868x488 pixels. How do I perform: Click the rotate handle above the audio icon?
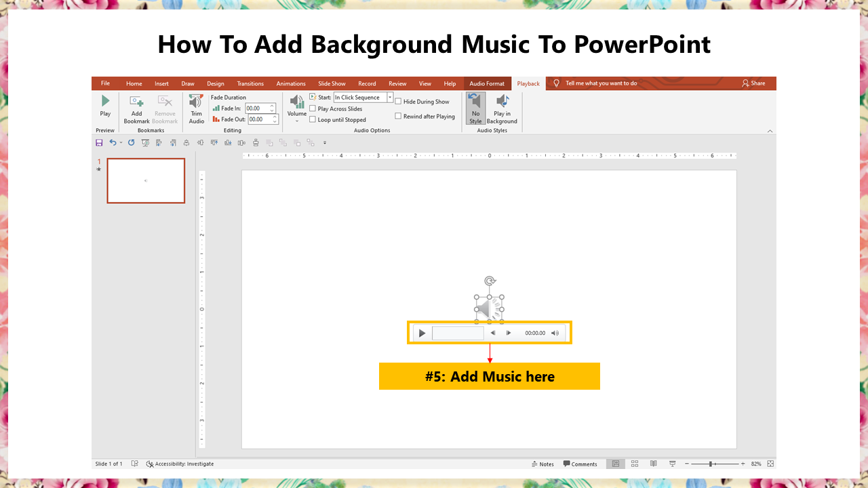(490, 281)
